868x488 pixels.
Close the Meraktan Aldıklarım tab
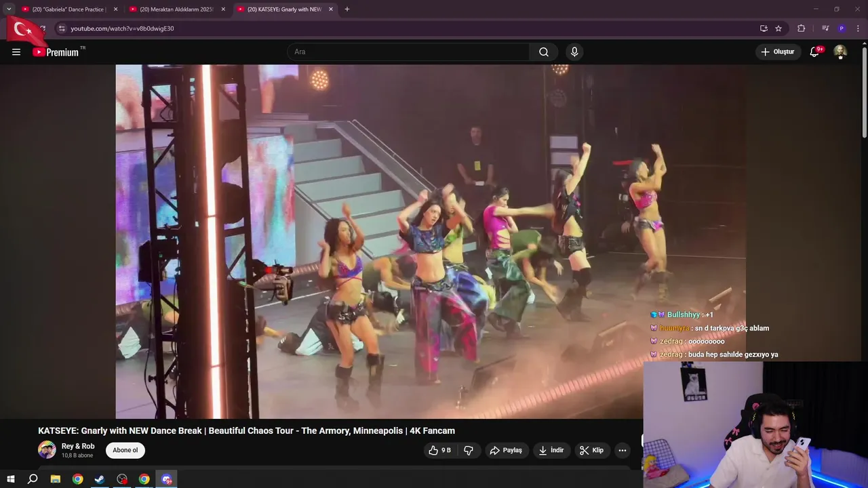click(x=223, y=9)
